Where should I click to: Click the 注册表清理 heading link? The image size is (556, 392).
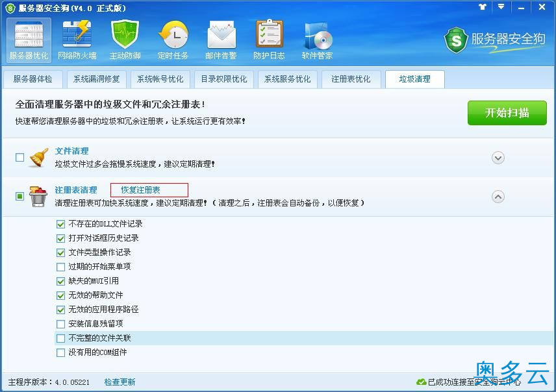[x=76, y=190]
